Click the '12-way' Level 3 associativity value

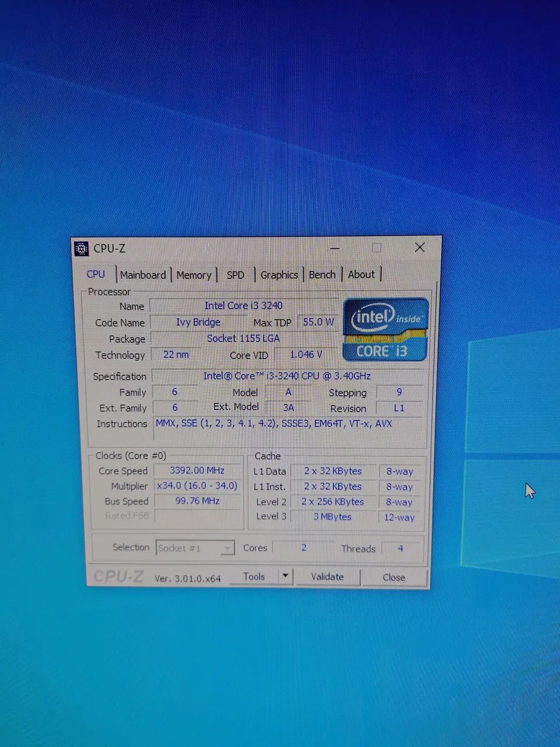pyautogui.click(x=400, y=517)
